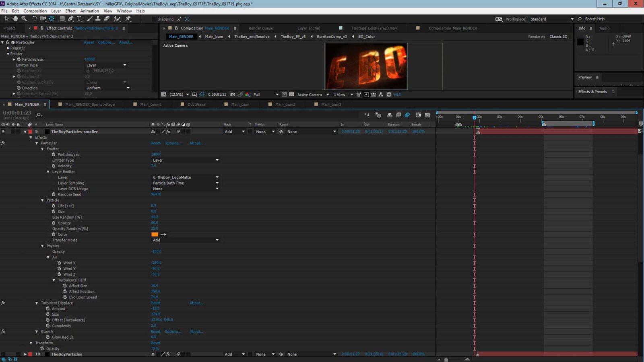Open the orange particle Color swatch
Screen dimensions: 644x362
[x=155, y=234]
